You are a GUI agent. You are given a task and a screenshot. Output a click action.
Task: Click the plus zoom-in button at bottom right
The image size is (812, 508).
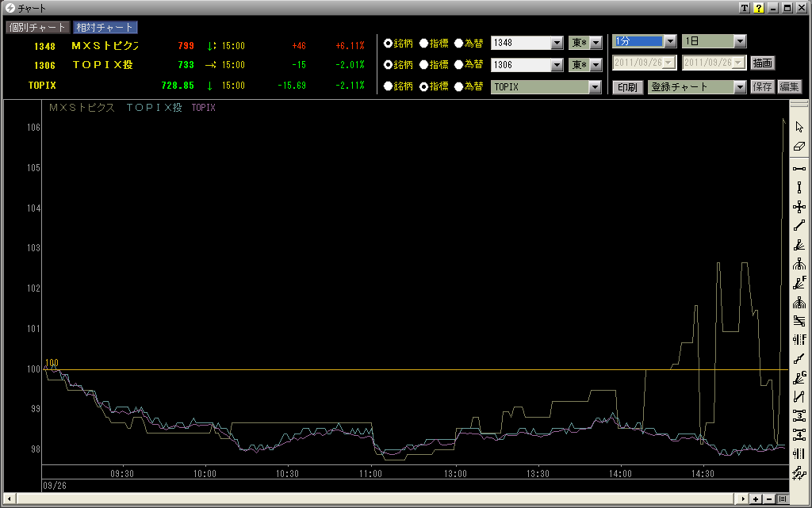click(756, 498)
